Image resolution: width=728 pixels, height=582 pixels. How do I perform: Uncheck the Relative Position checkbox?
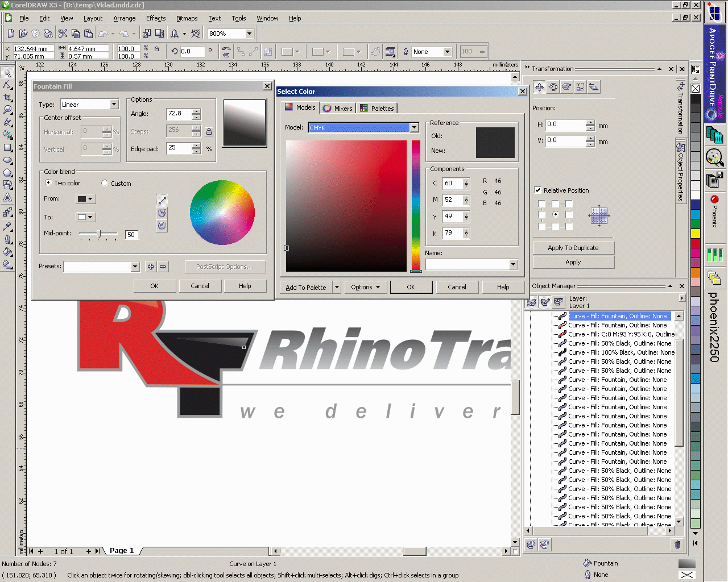tap(538, 190)
